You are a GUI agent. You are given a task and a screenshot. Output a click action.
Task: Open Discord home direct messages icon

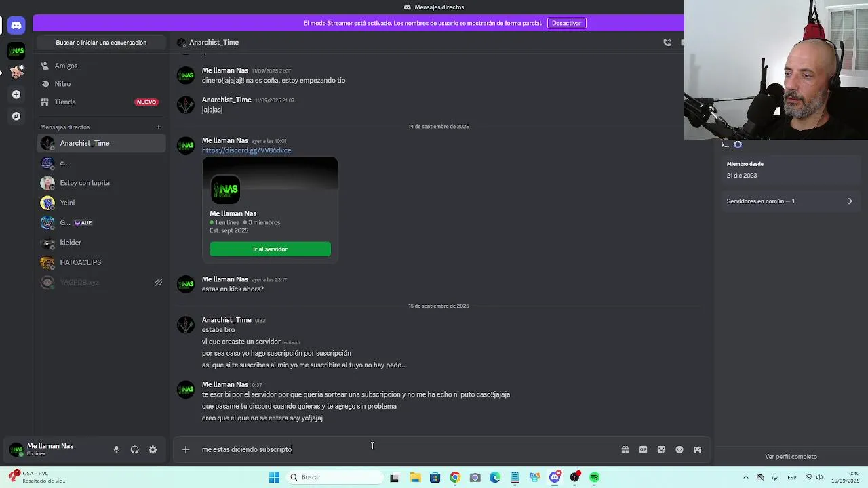point(16,25)
